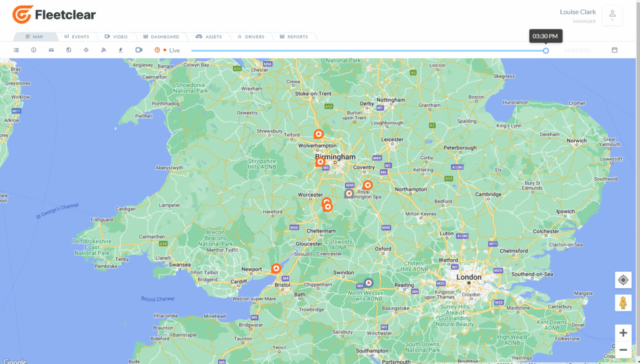Click the middle of the blue timeline track
This screenshot has width=640, height=364.
click(x=369, y=51)
